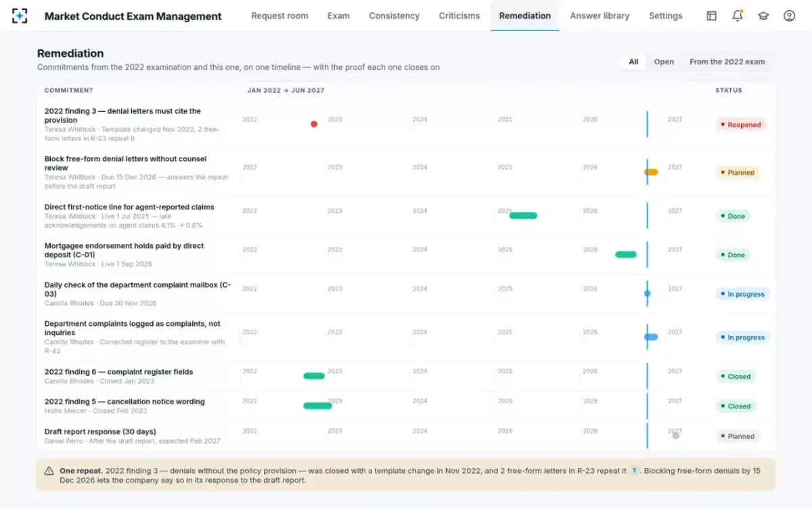Click the app logo icon
This screenshot has height=508, width=812.
point(20,16)
